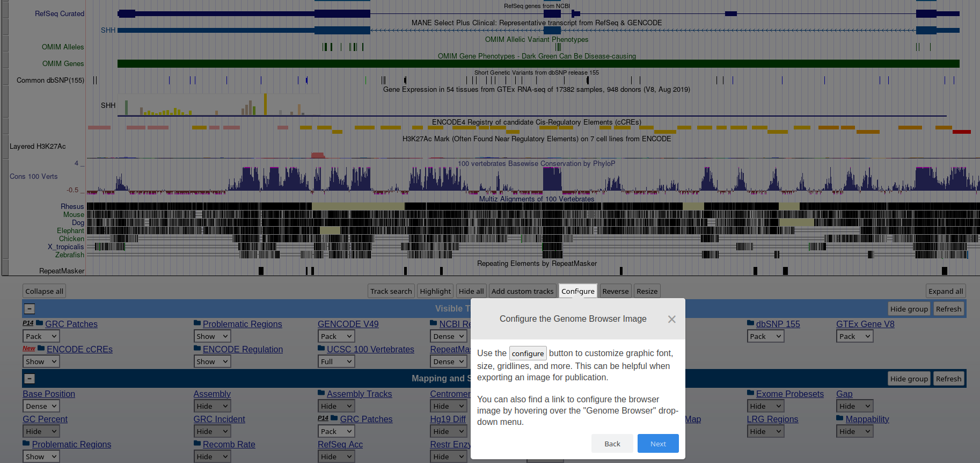Click the folder icon next to dbSNP 155
The height and width of the screenshot is (463, 980).
751,323
